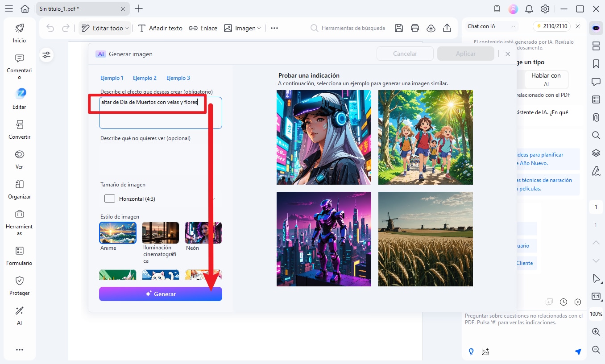Select the Anime image style

pyautogui.click(x=118, y=233)
